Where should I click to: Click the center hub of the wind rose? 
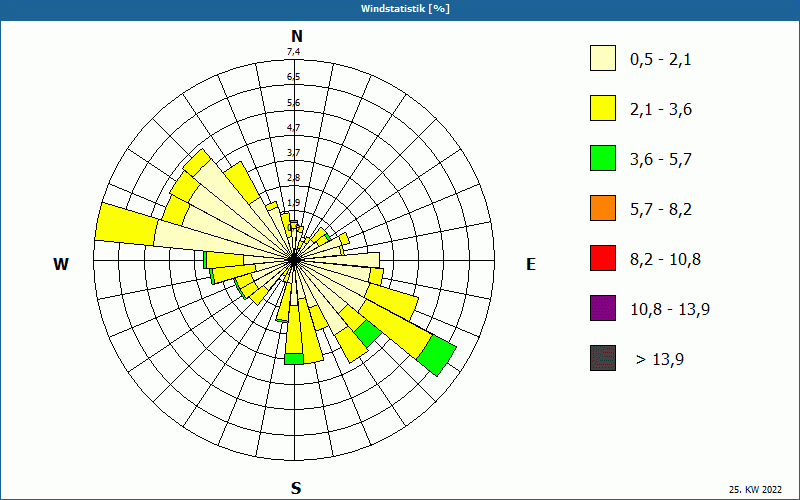(x=294, y=260)
